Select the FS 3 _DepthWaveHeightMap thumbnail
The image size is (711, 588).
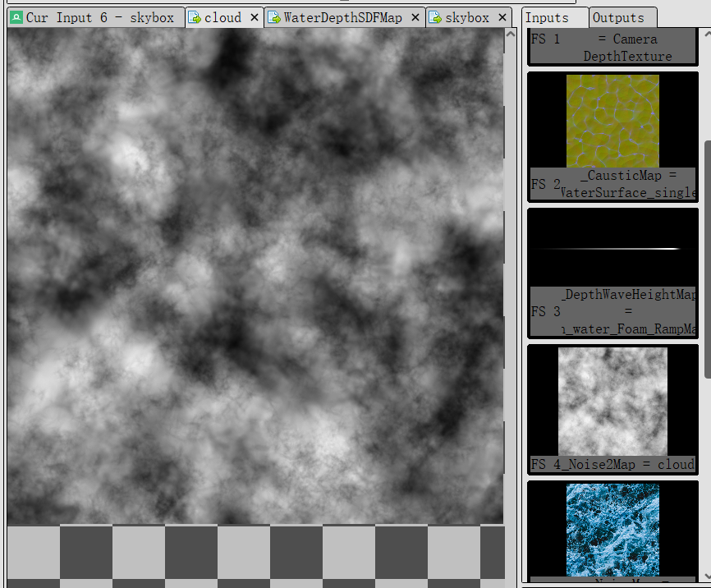click(x=612, y=248)
